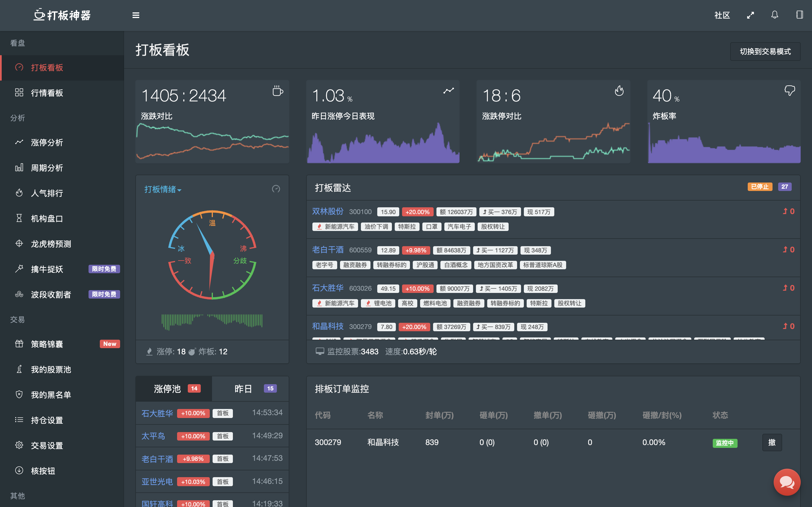
Task: Click trend line icon on 昨日涨停今日表现 card
Action: [x=448, y=91]
